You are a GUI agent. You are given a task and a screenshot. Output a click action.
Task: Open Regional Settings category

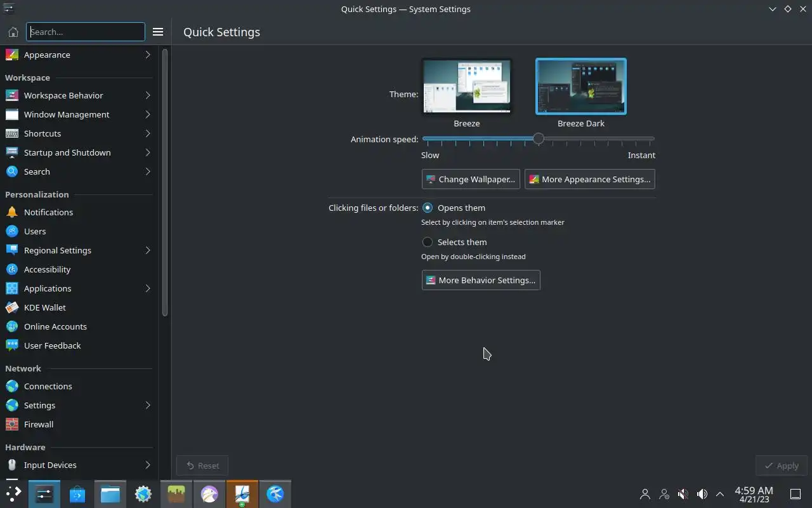(x=79, y=250)
